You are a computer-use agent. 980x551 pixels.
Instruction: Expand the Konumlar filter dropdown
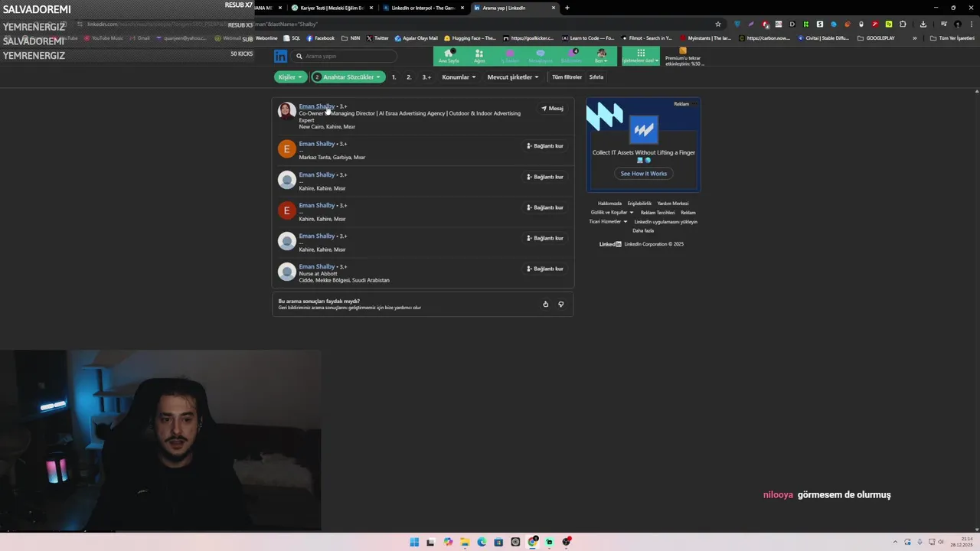pos(459,77)
